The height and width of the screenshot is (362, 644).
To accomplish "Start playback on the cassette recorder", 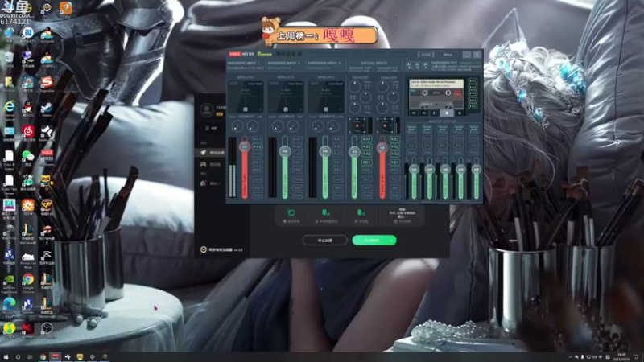I will 434,113.
